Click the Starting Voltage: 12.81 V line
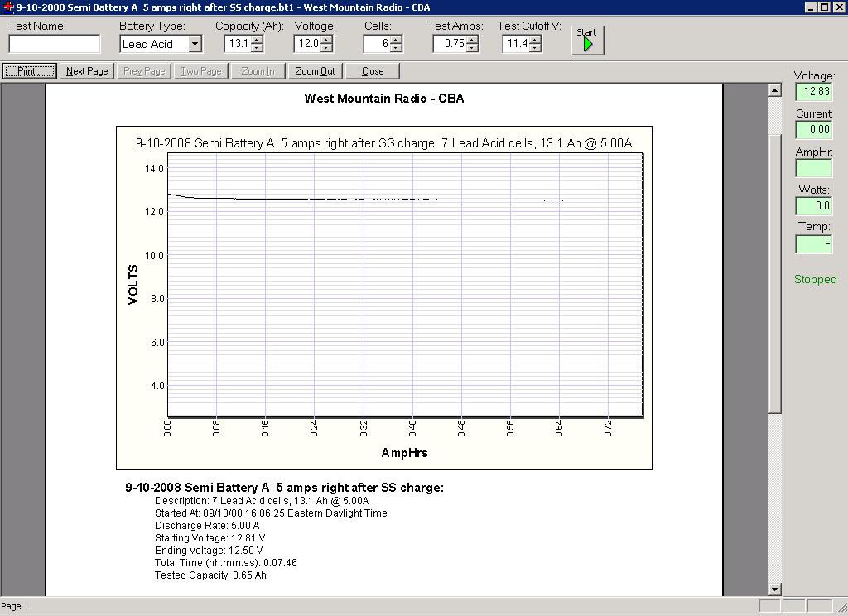 click(x=210, y=538)
